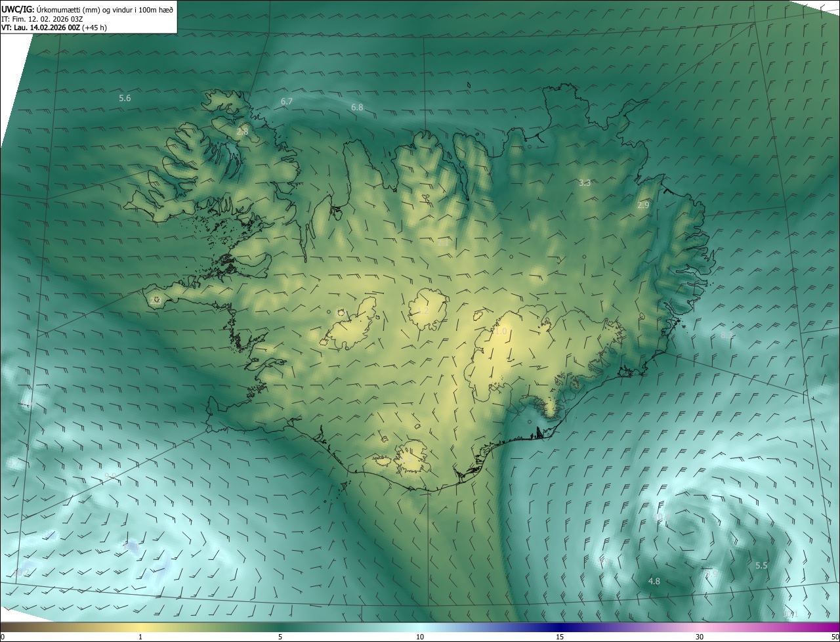Click the 9.7 value at the western edge
Image resolution: width=840 pixels, height=642 pixels.
coord(14,463)
